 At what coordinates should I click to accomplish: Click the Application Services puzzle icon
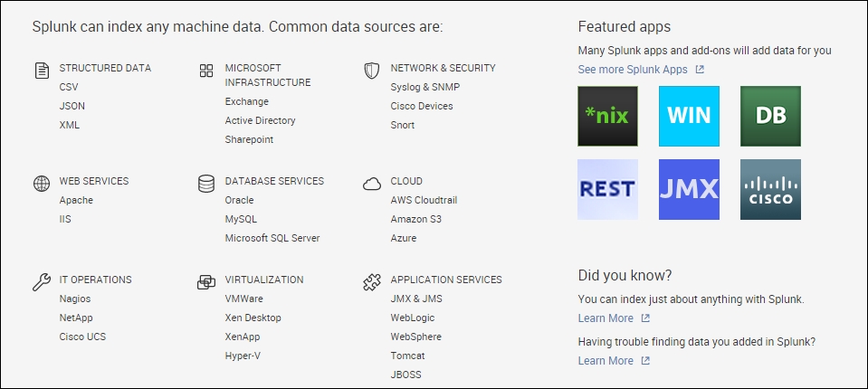pyautogui.click(x=372, y=282)
